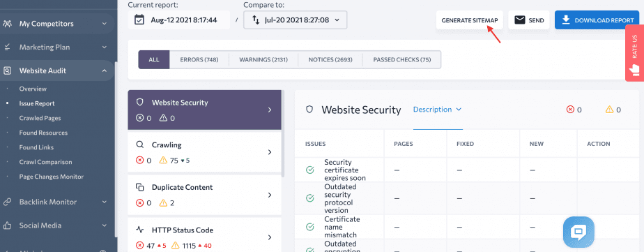The height and width of the screenshot is (252, 644).
Task: Expand the Social Media menu
Action: 105,225
